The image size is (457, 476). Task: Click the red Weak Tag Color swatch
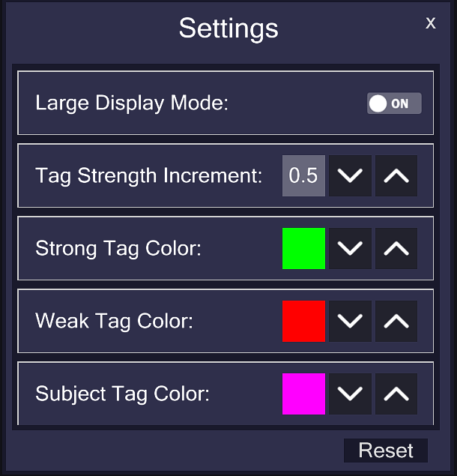(303, 322)
